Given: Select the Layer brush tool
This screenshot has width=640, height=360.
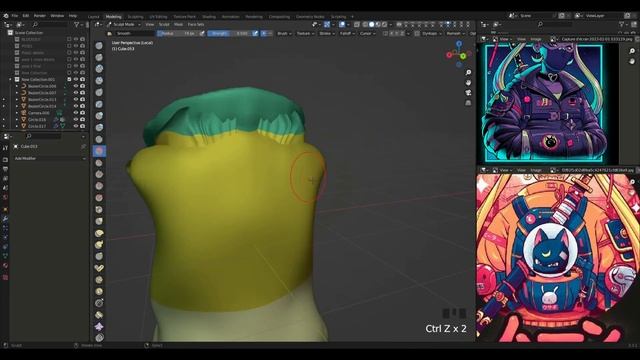Looking at the screenshot, I should coord(99,104).
